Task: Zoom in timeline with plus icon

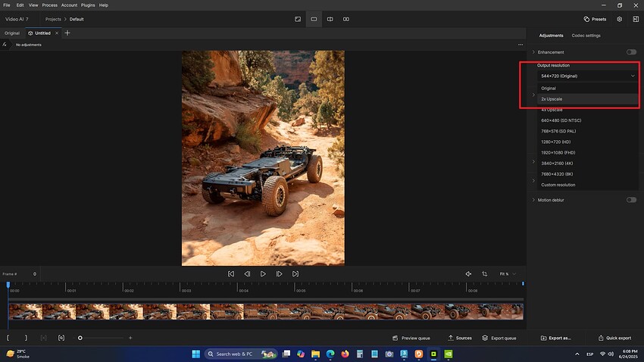Action: (x=130, y=338)
